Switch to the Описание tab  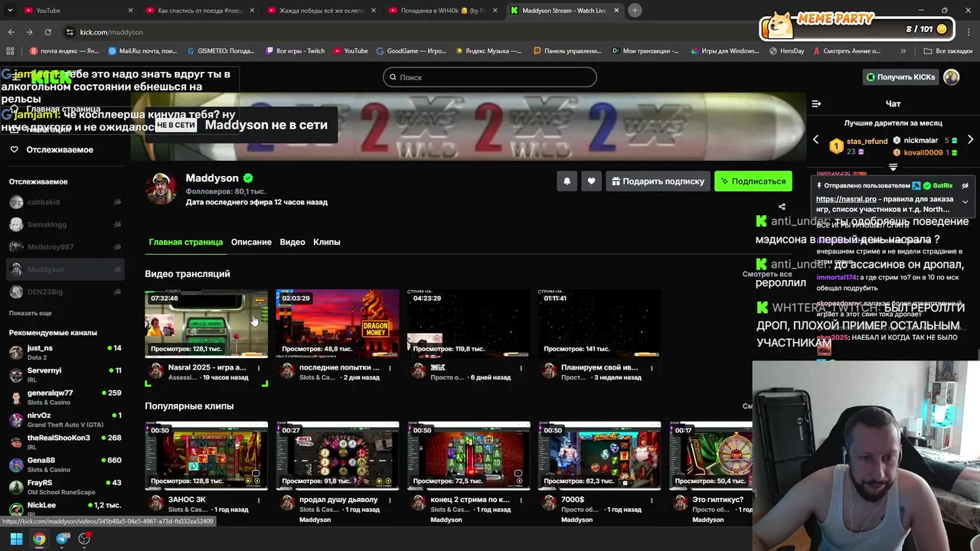251,242
